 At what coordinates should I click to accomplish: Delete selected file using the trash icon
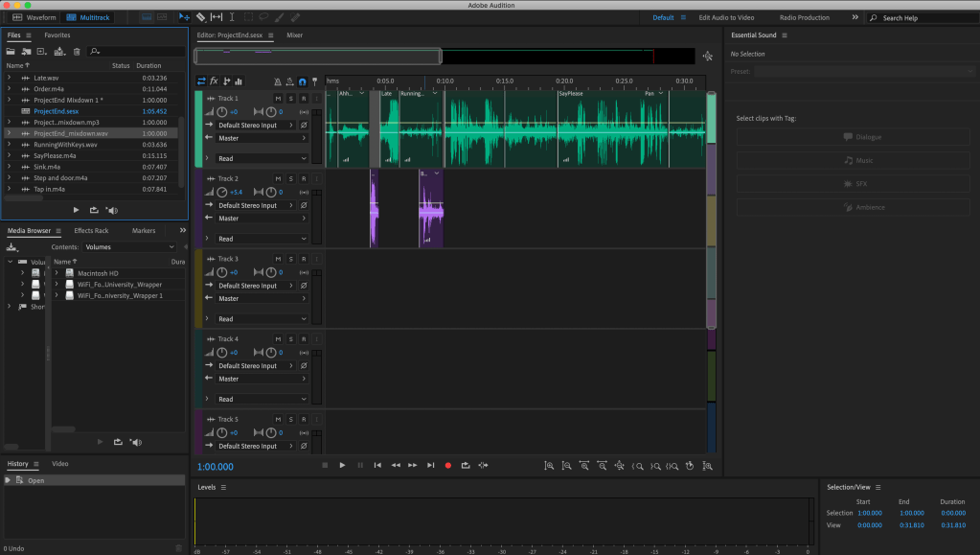[77, 51]
